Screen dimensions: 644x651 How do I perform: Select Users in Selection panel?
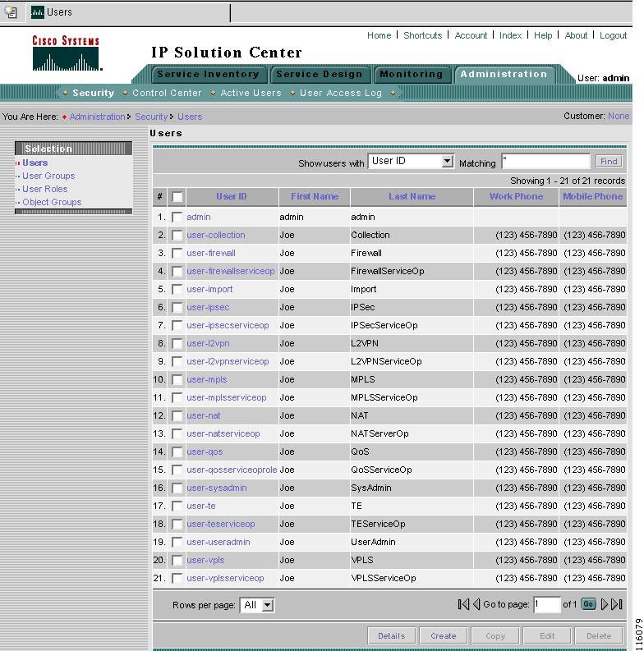pos(34,163)
